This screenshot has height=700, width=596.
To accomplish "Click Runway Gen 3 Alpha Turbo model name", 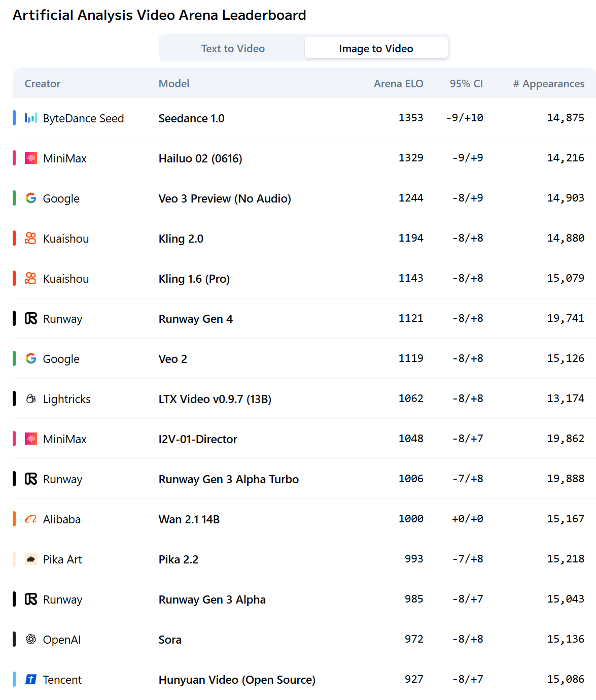I will point(229,479).
